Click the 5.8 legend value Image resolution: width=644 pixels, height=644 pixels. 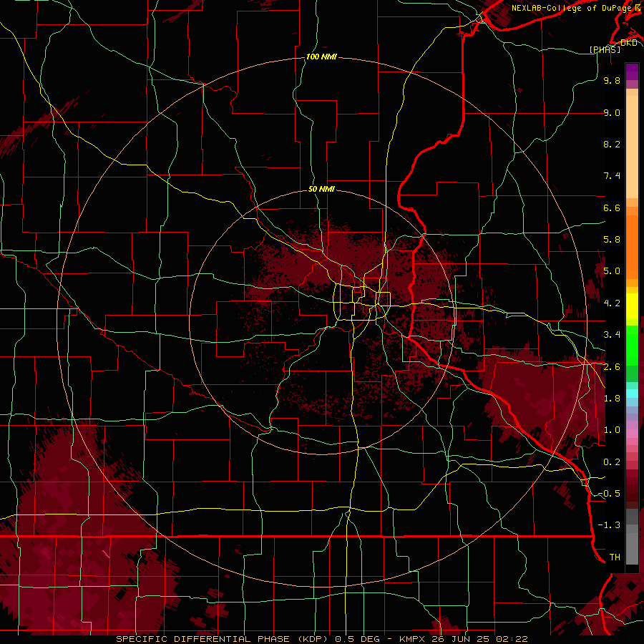[x=612, y=240]
